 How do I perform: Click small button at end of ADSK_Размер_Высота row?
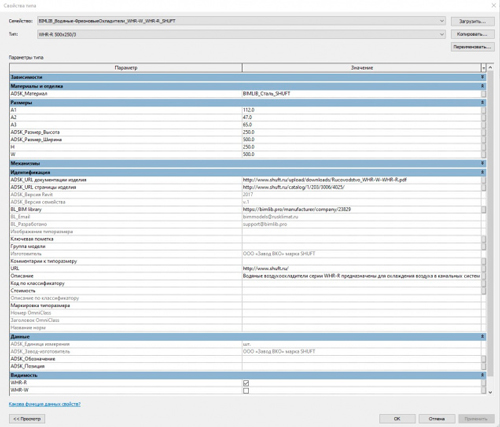483,132
